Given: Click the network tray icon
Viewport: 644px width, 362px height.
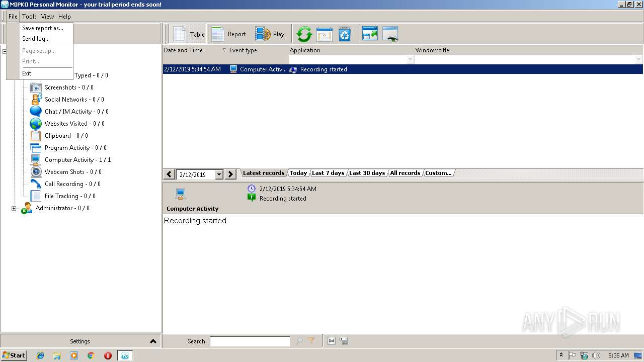Looking at the screenshot, I should pos(584,355).
